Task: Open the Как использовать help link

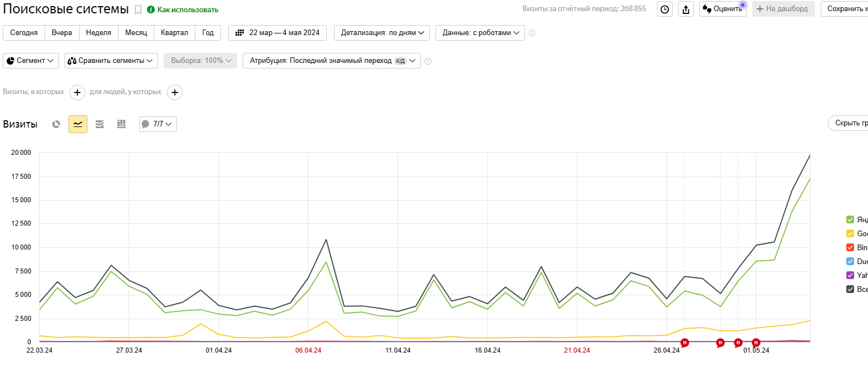Action: (183, 10)
